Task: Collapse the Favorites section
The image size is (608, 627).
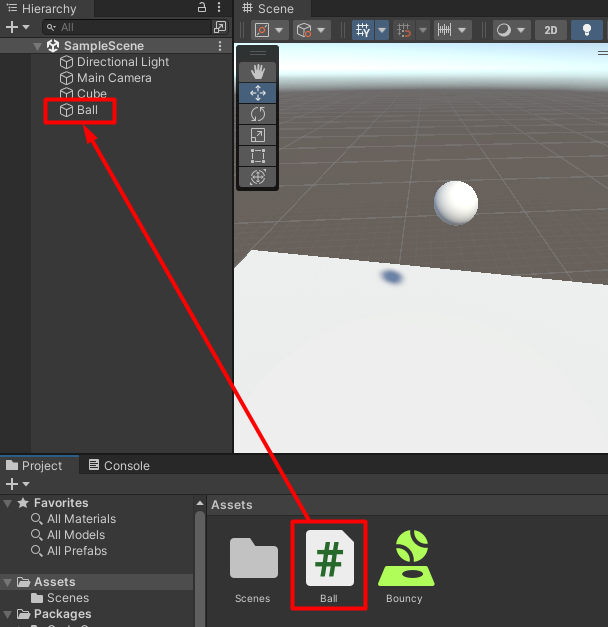Action: (x=8, y=503)
